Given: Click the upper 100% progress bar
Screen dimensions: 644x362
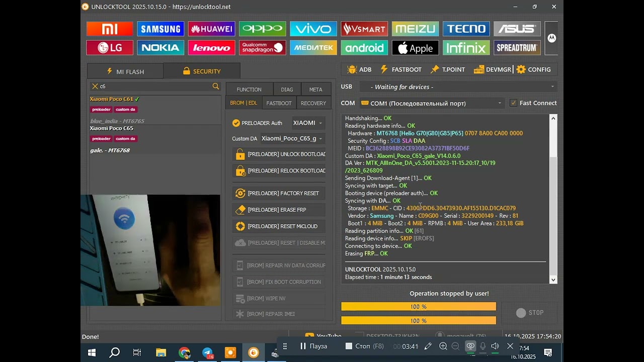Looking at the screenshot, I should point(419,307).
